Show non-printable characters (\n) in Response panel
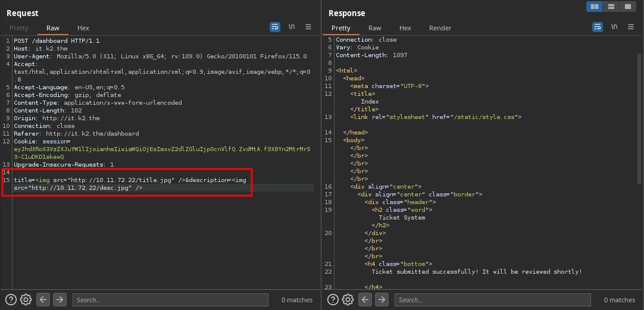This screenshot has width=644, height=310. click(614, 27)
